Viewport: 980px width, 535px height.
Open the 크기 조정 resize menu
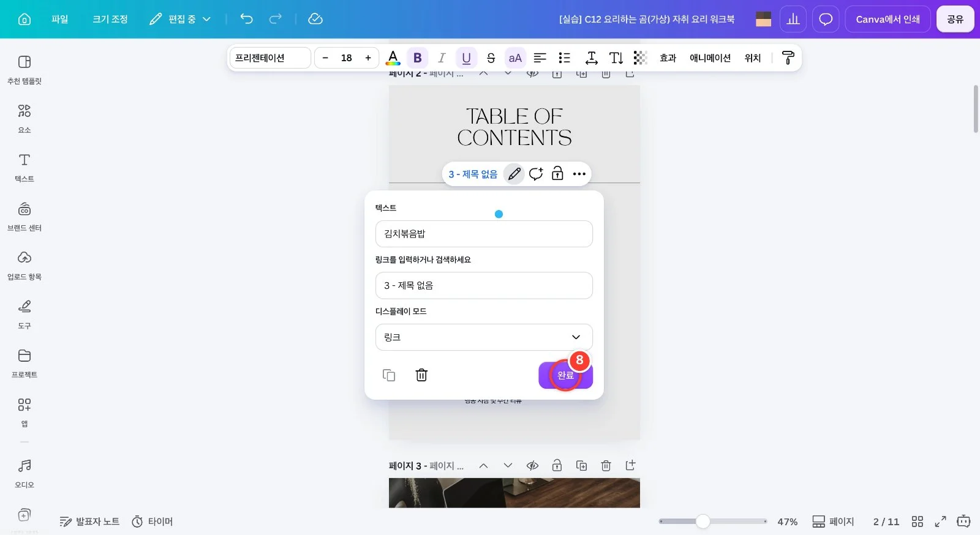coord(110,19)
